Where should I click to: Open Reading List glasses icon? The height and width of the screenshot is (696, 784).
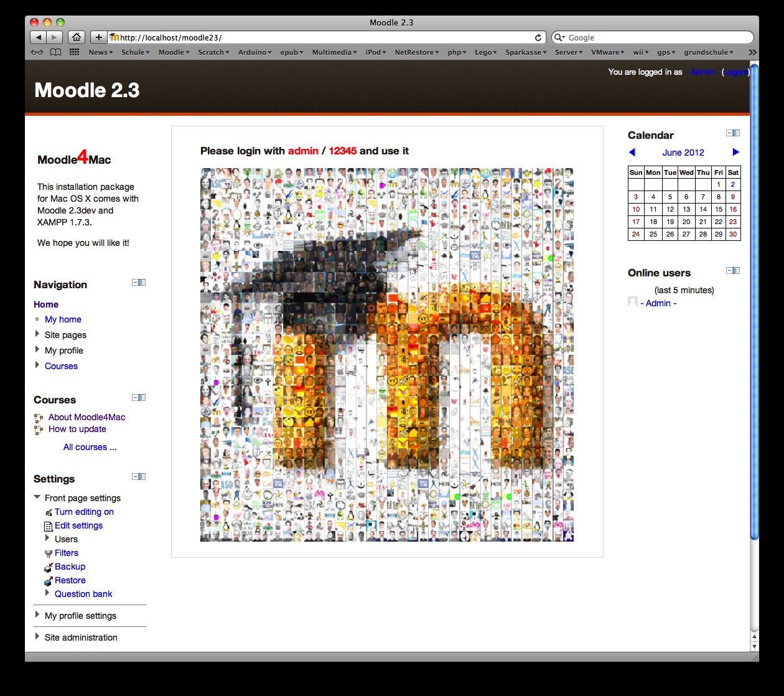point(37,52)
